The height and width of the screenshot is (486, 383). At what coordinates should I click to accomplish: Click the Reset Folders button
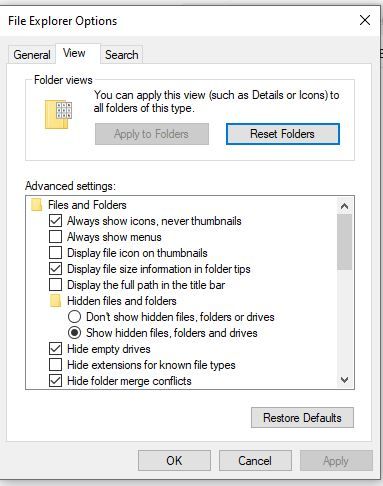click(283, 134)
